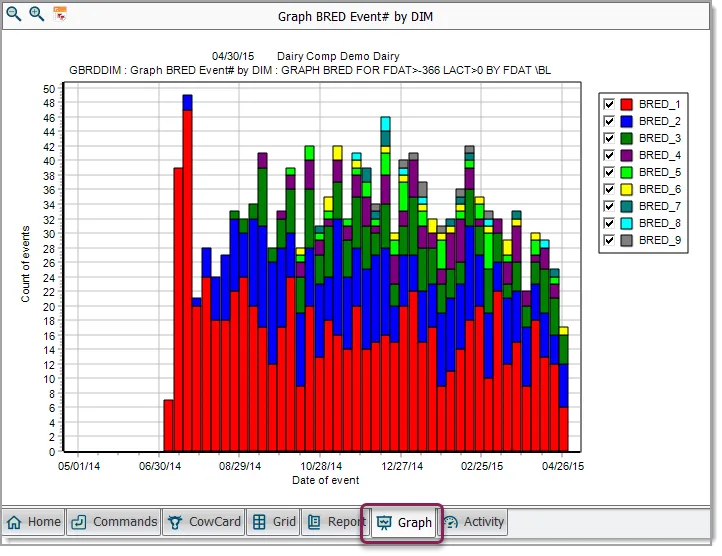Switch to the Commands tab

tap(114, 522)
